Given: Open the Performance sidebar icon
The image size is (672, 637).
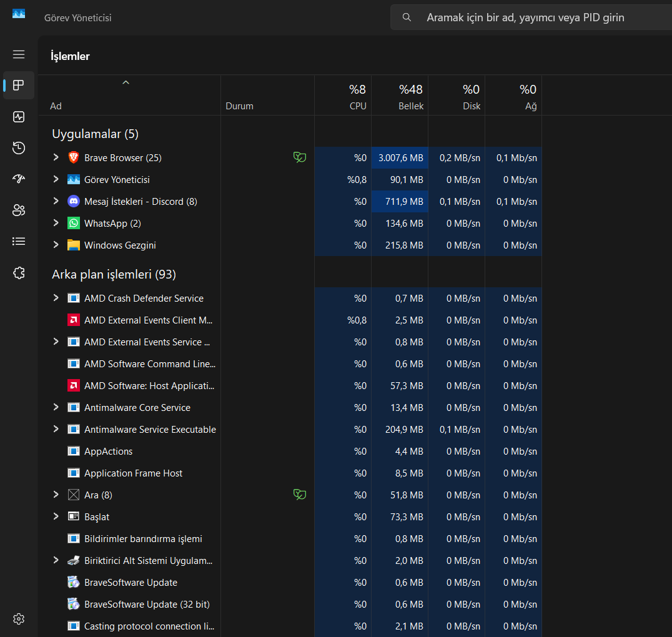Looking at the screenshot, I should (19, 117).
